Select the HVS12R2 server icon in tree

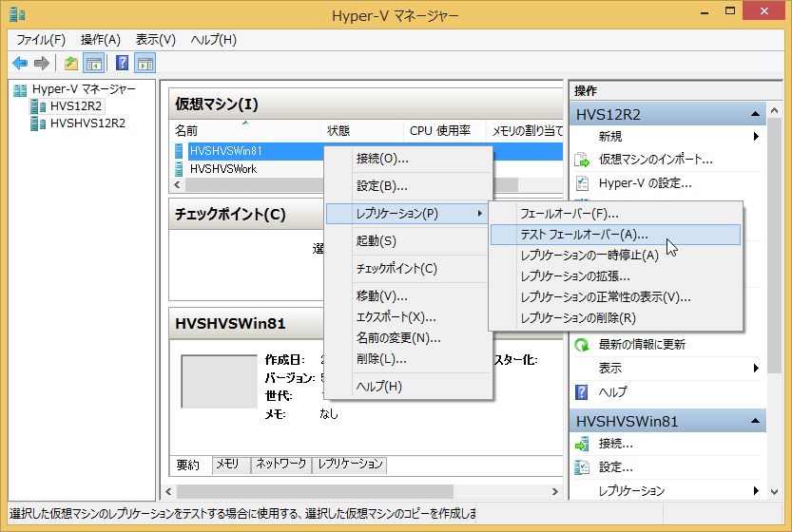click(x=38, y=106)
